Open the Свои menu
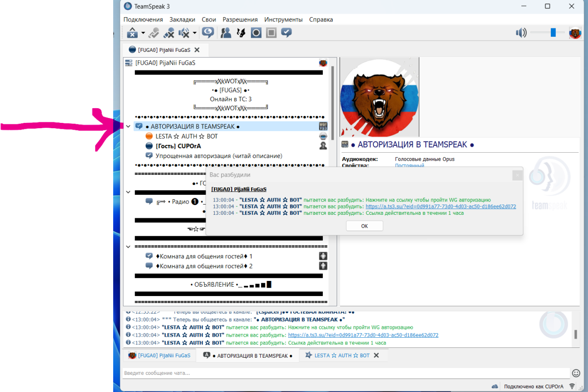The width and height of the screenshot is (588, 392). 209,20
